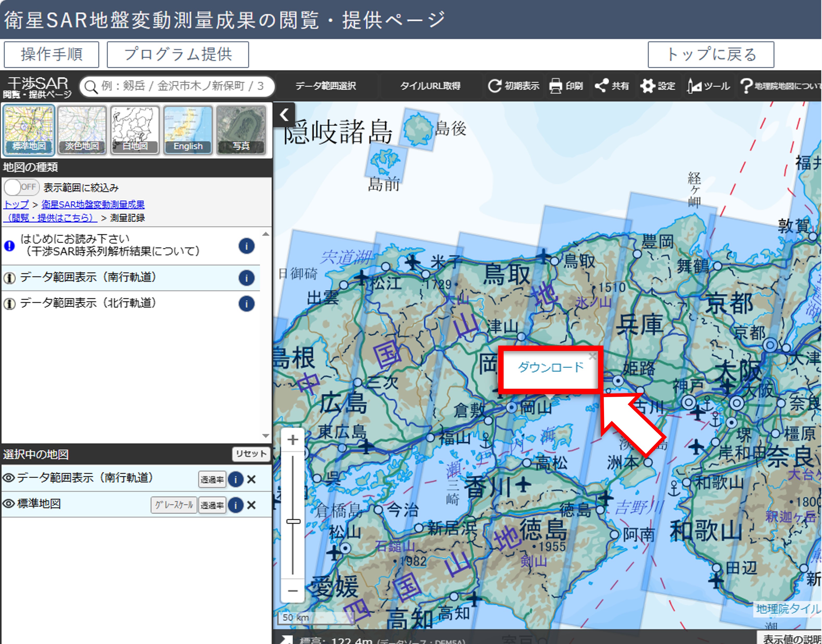The image size is (822, 644).
Task: Follow 衛星SAR地盤変動測量成果 breadcrumb link
Action: tap(93, 205)
